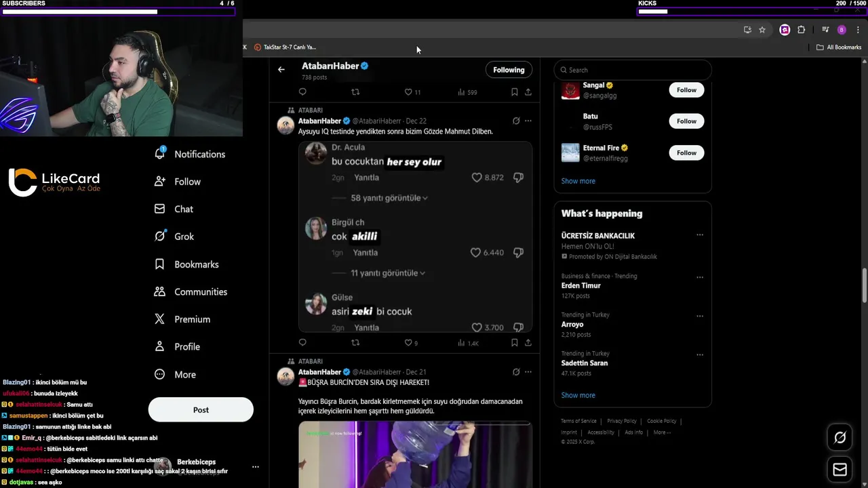868x488 pixels.
Task: Open Terms of Service link
Action: pos(578,421)
